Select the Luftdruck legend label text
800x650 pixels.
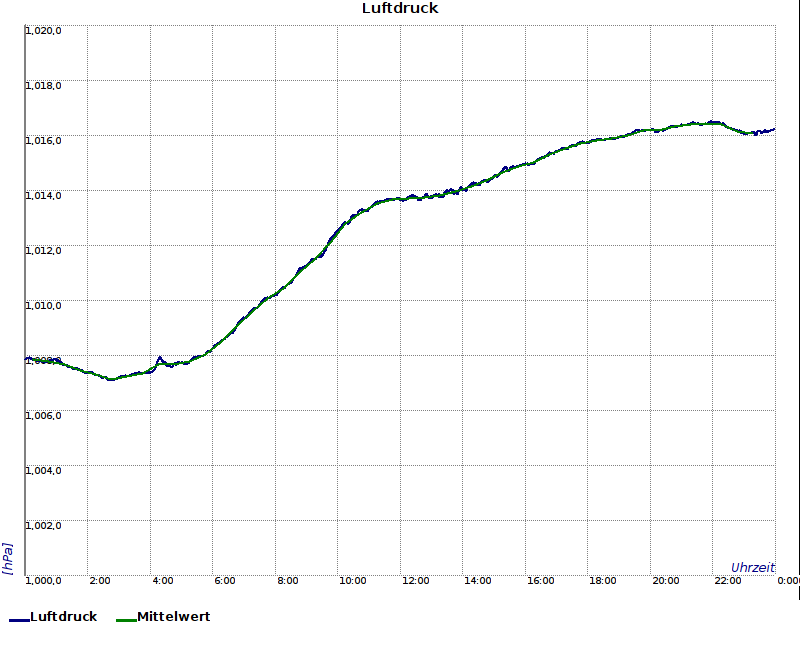tap(64, 617)
